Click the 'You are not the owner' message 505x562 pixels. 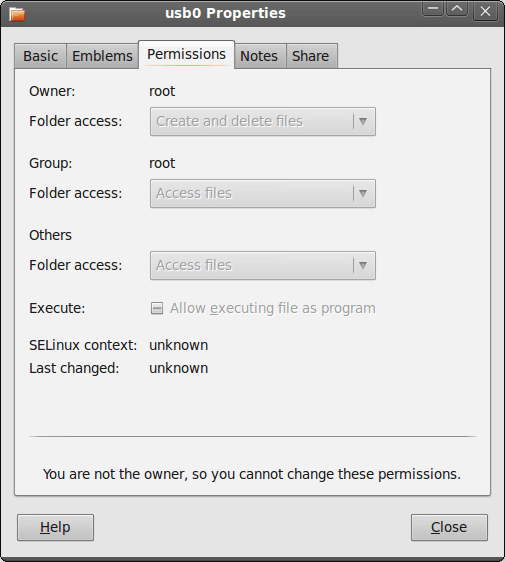pyautogui.click(x=252, y=474)
